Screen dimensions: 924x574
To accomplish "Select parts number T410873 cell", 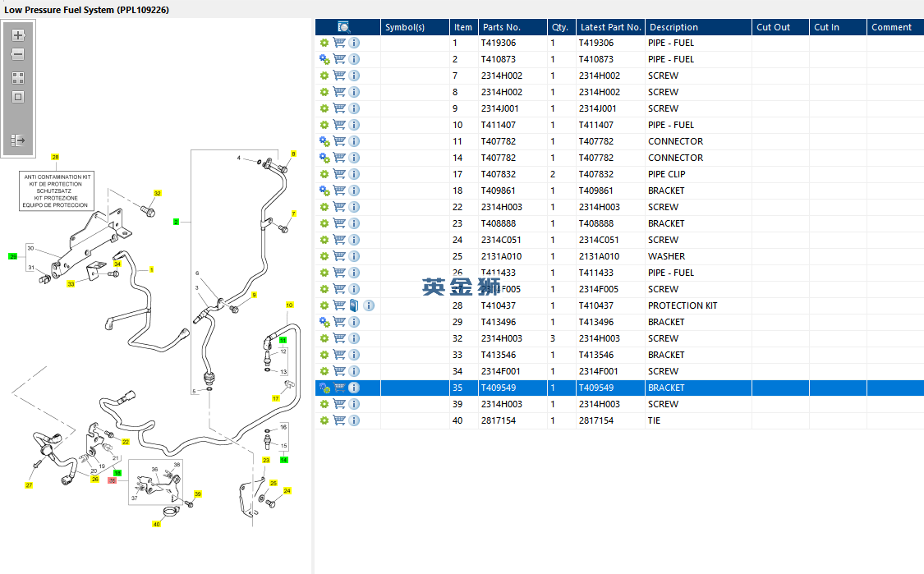I will pos(513,59).
